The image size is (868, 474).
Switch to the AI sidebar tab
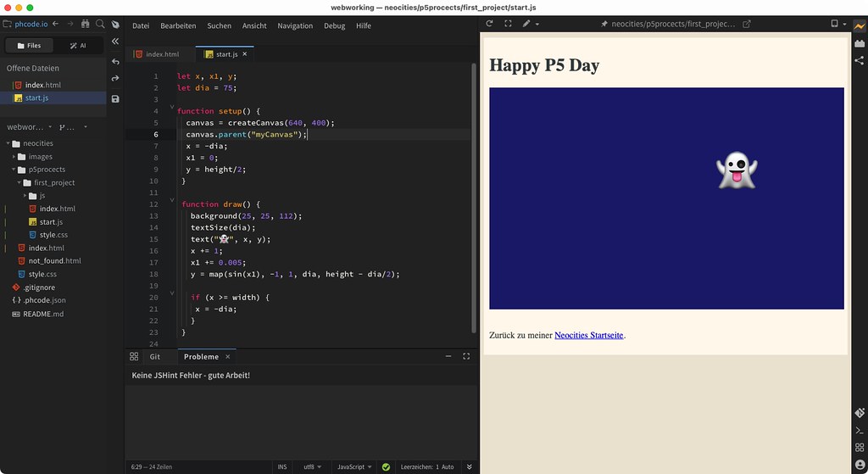coord(78,46)
